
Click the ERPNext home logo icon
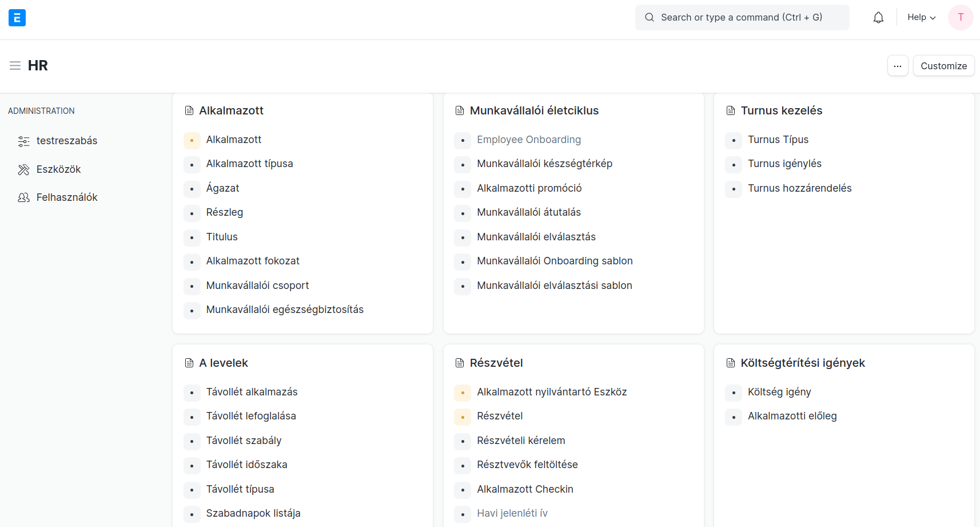[17, 18]
